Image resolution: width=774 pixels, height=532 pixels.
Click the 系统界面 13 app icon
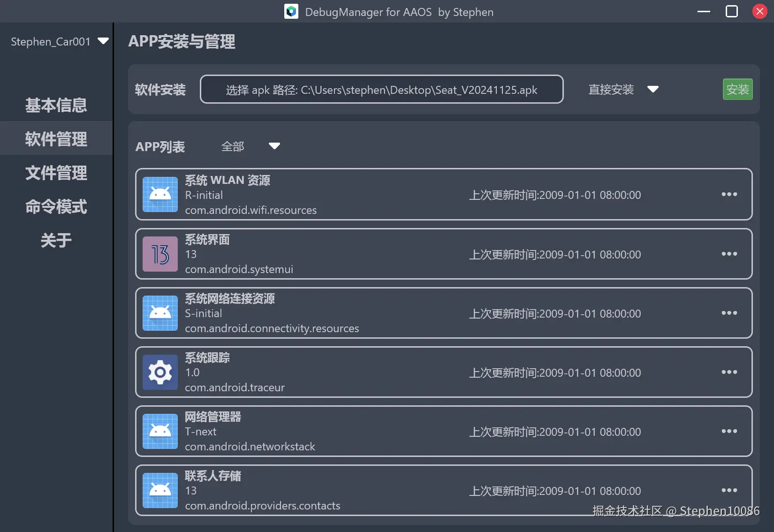[160, 254]
